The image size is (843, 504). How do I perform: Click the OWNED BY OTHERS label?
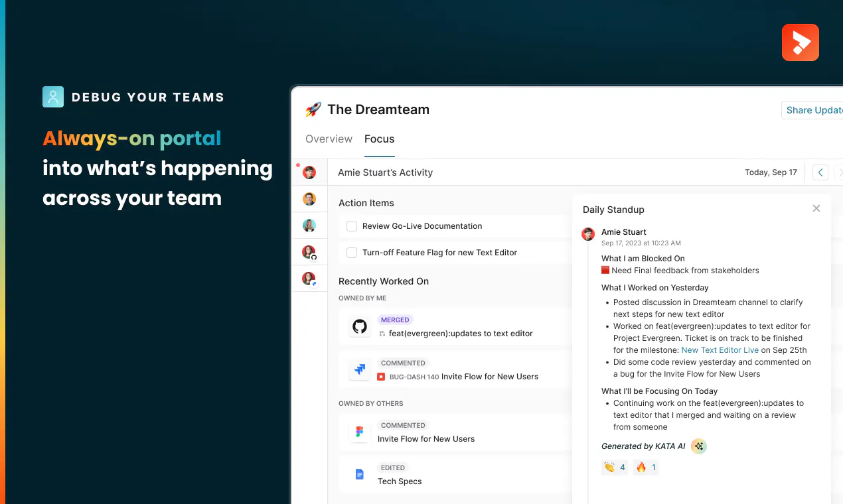(371, 403)
